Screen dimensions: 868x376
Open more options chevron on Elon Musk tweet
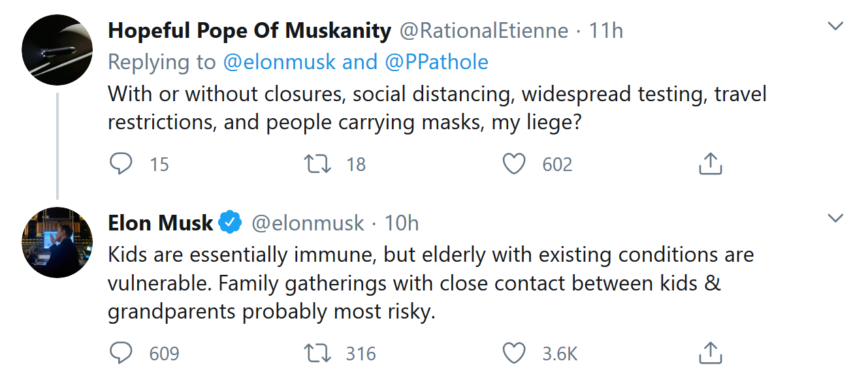pos(835,217)
